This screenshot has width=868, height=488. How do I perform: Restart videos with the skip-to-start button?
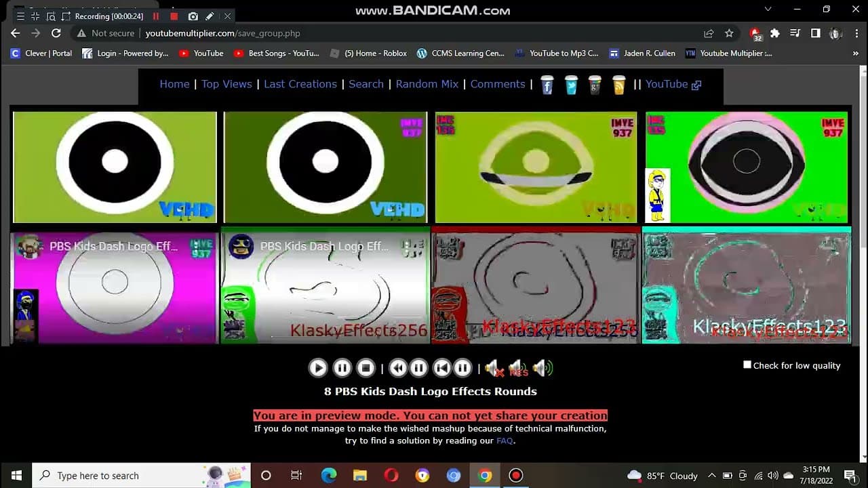(441, 368)
